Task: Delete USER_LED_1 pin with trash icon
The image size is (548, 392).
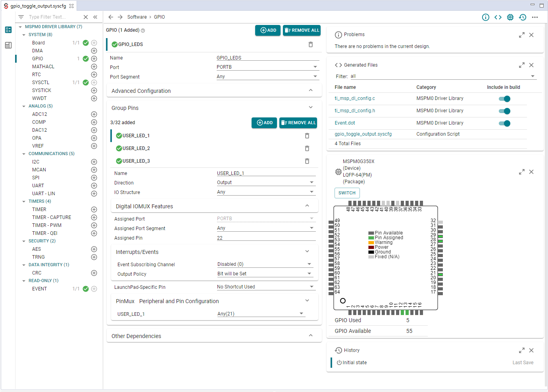Action: click(x=307, y=136)
